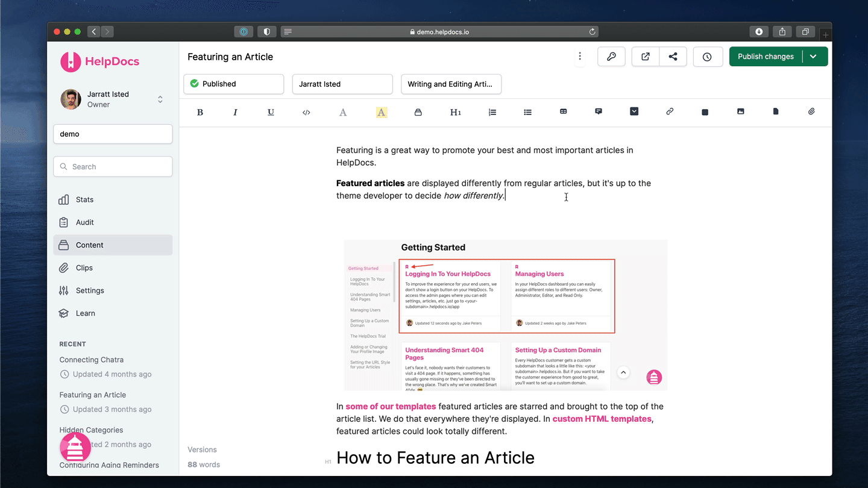Viewport: 868px width, 488px height.
Task: Go back with Safari's back arrow
Action: (x=93, y=31)
